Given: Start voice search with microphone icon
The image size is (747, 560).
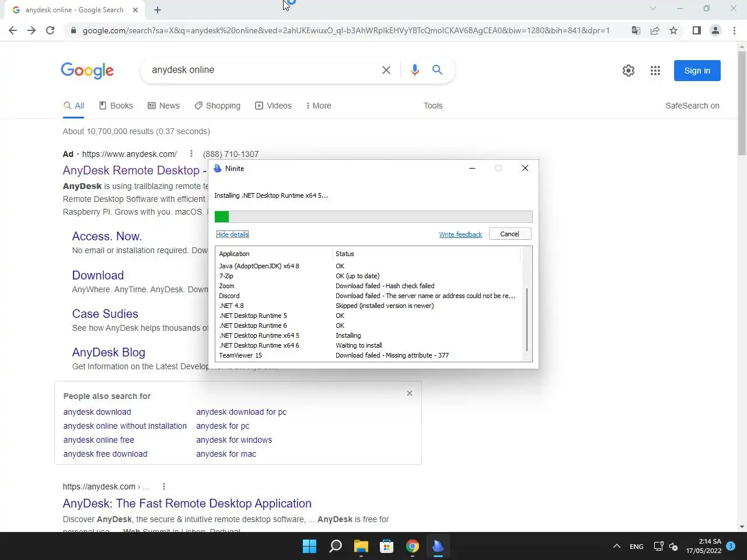Looking at the screenshot, I should pyautogui.click(x=414, y=70).
